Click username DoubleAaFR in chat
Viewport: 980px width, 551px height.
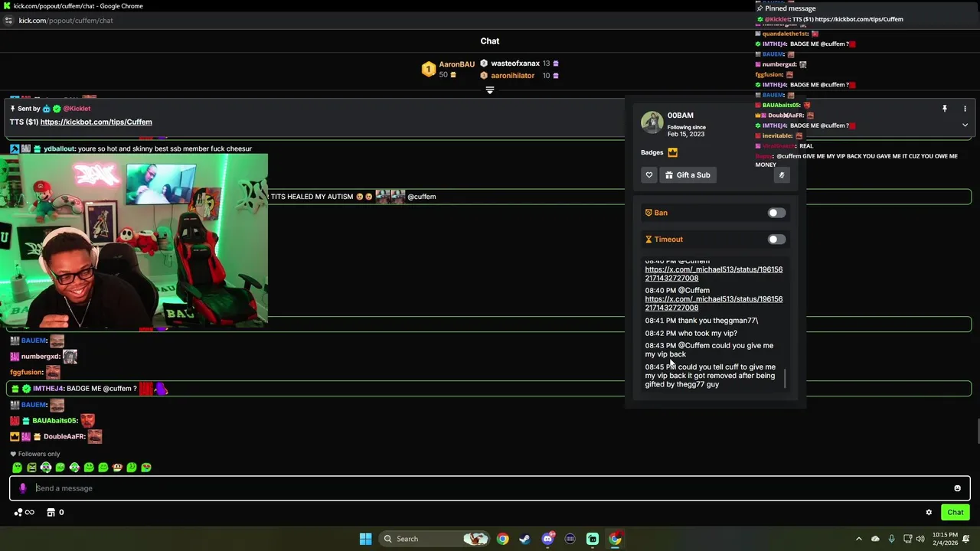[x=64, y=437]
